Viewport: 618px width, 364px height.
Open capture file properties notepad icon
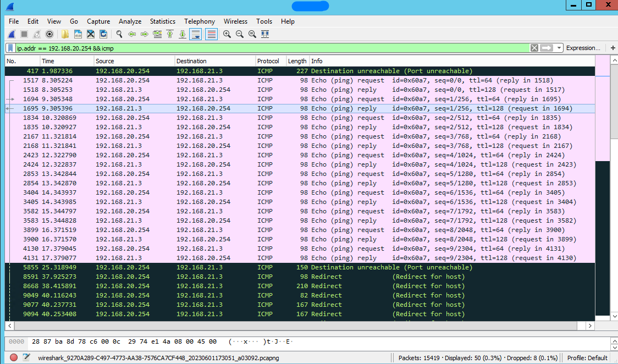coord(26,358)
